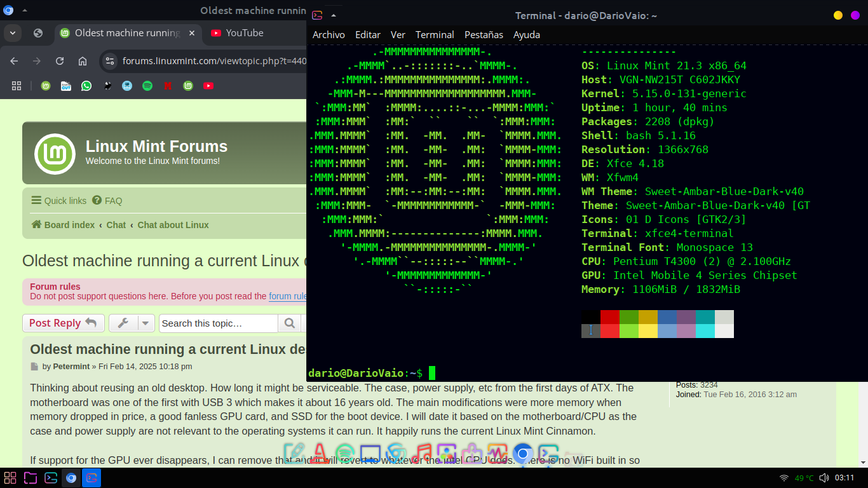This screenshot has width=868, height=488.
Task: Open the Cut bookmark icon
Action: pos(66,86)
